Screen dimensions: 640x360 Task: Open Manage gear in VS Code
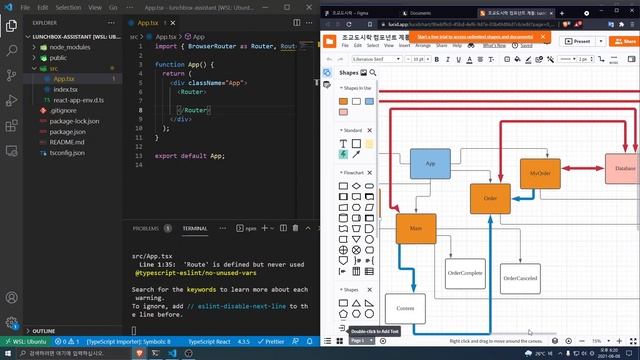tap(11, 323)
